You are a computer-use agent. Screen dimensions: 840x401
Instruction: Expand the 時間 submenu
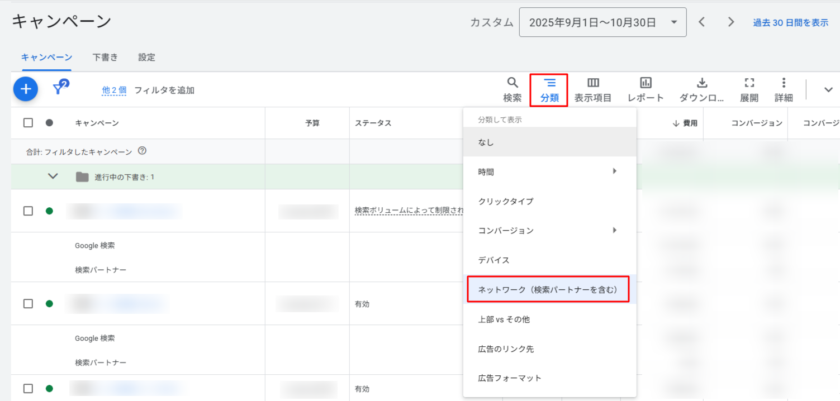[548, 172]
